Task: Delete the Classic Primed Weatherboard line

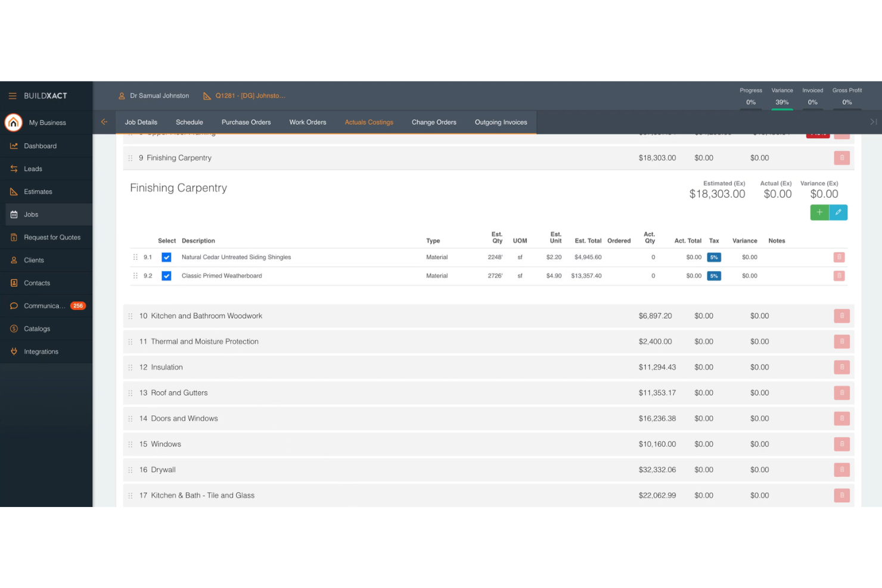Action: [x=839, y=276]
